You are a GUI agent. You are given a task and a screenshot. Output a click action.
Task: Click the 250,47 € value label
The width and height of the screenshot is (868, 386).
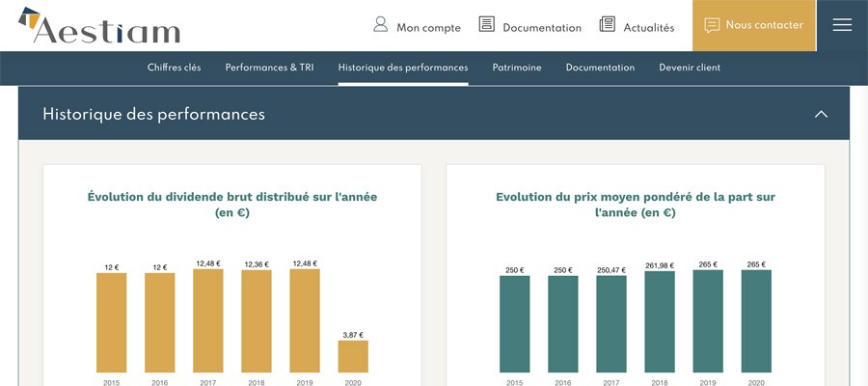[611, 270]
